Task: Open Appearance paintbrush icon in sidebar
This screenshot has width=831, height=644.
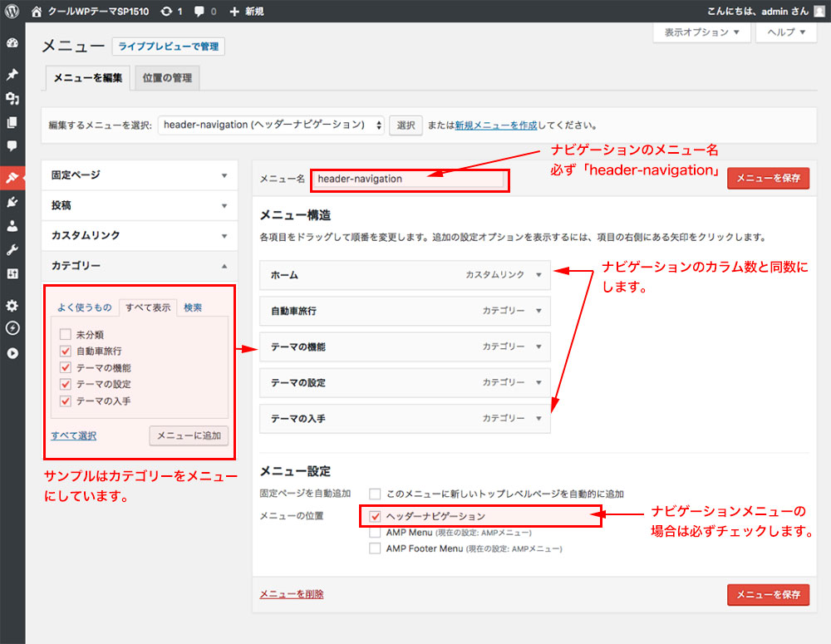Action: pos(12,178)
